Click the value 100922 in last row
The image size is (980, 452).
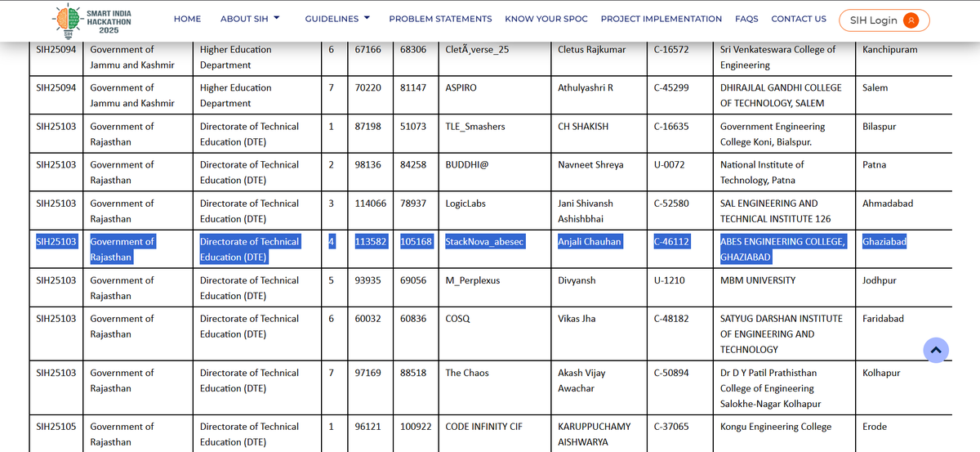click(x=416, y=427)
